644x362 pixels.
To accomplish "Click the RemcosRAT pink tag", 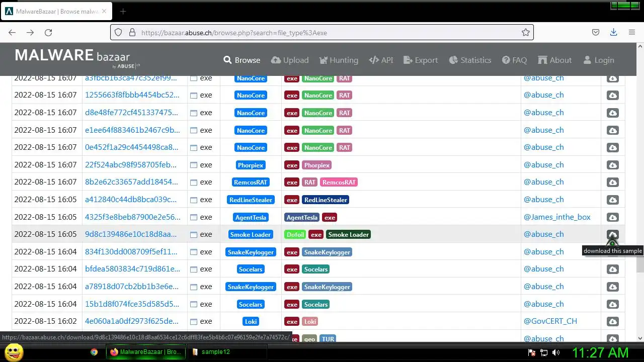I will tap(339, 183).
